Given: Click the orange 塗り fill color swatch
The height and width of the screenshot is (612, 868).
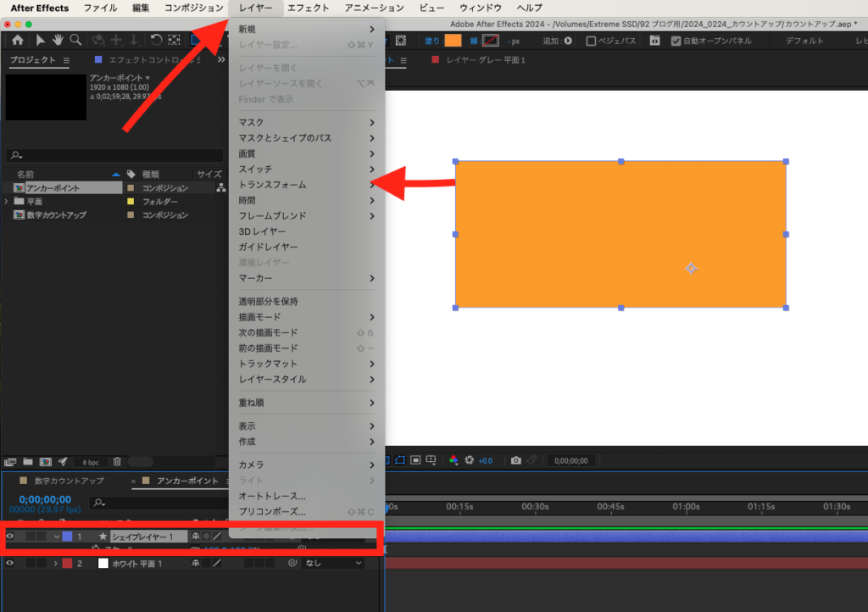Looking at the screenshot, I should (x=453, y=41).
